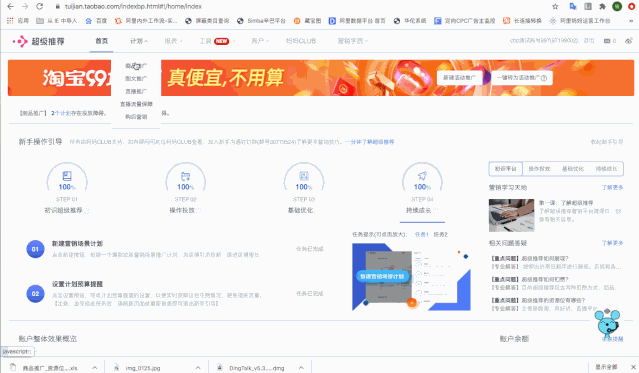Expand options for the img_0125.jpg download
The height and width of the screenshot is (373, 639).
(198, 368)
